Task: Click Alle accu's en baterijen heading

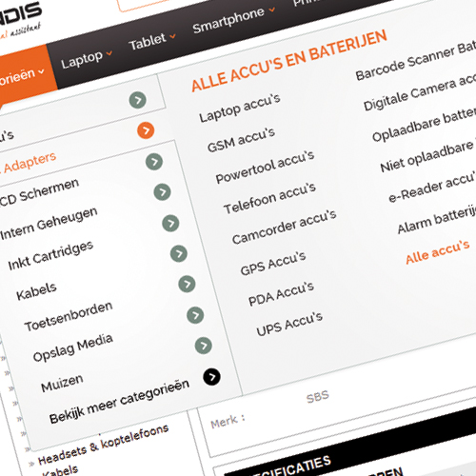Action: tap(289, 61)
